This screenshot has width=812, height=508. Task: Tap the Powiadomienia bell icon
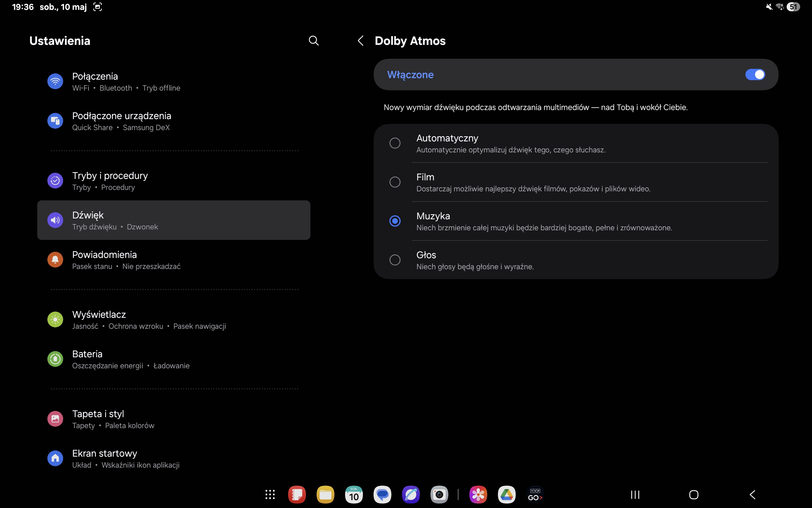(55, 260)
